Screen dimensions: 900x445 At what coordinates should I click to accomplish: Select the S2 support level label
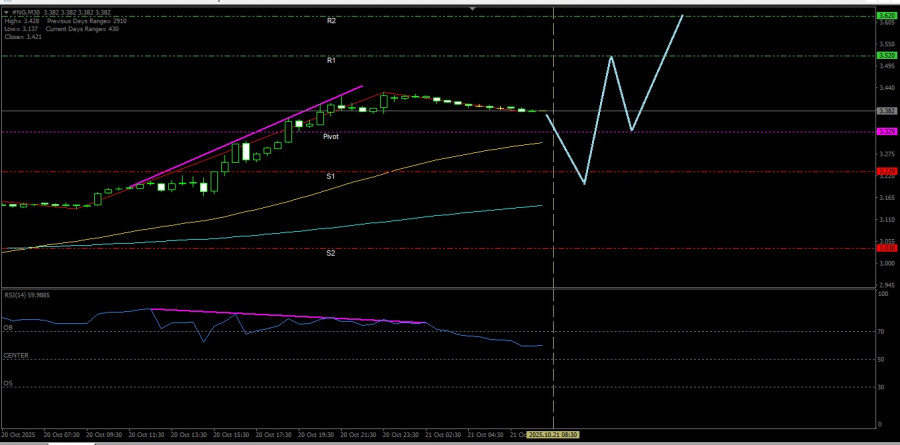(x=331, y=253)
